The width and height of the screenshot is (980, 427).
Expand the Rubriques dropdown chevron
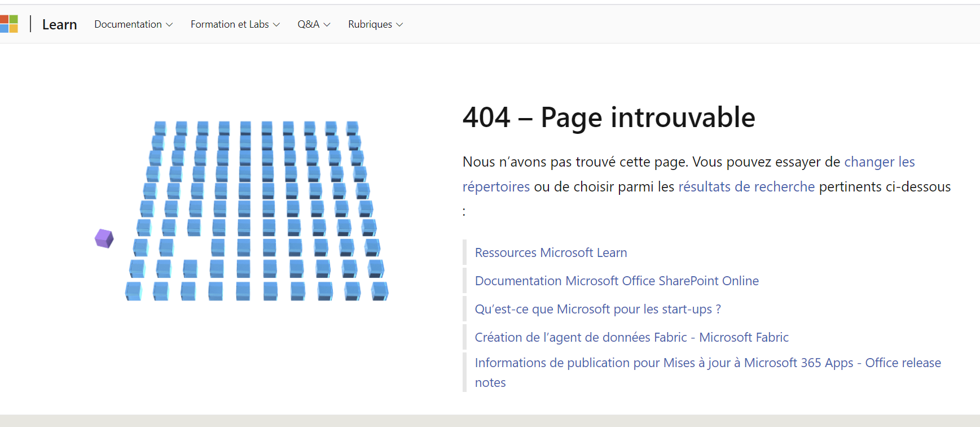coord(399,25)
